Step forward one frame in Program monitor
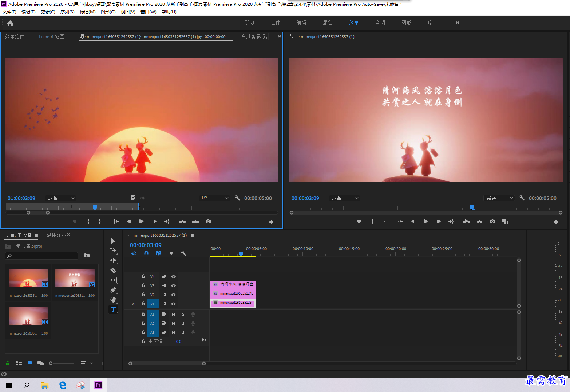 439,221
